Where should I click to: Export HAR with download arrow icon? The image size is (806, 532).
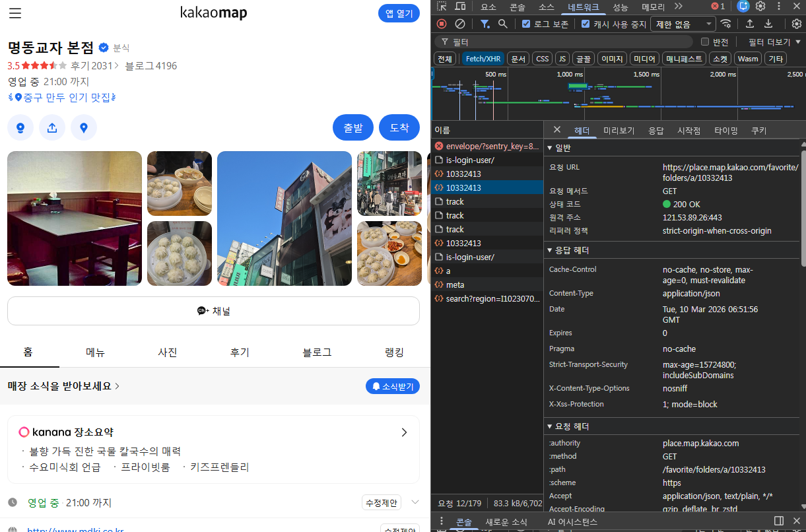768,24
